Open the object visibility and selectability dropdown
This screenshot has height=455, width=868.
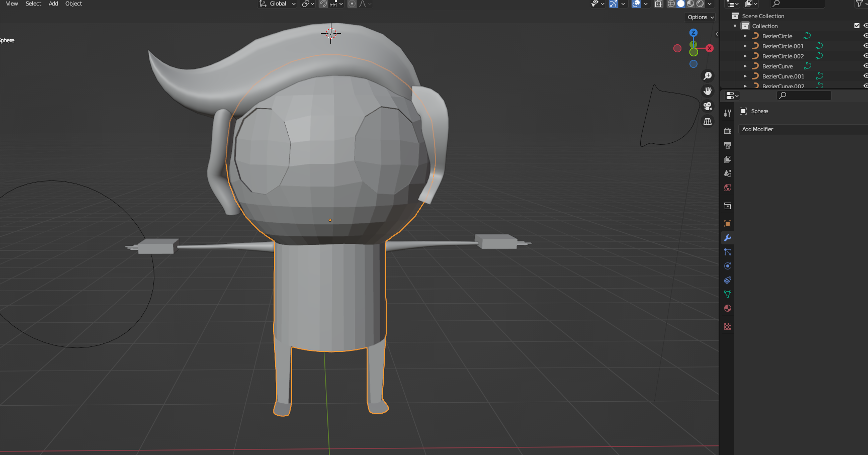(x=598, y=4)
